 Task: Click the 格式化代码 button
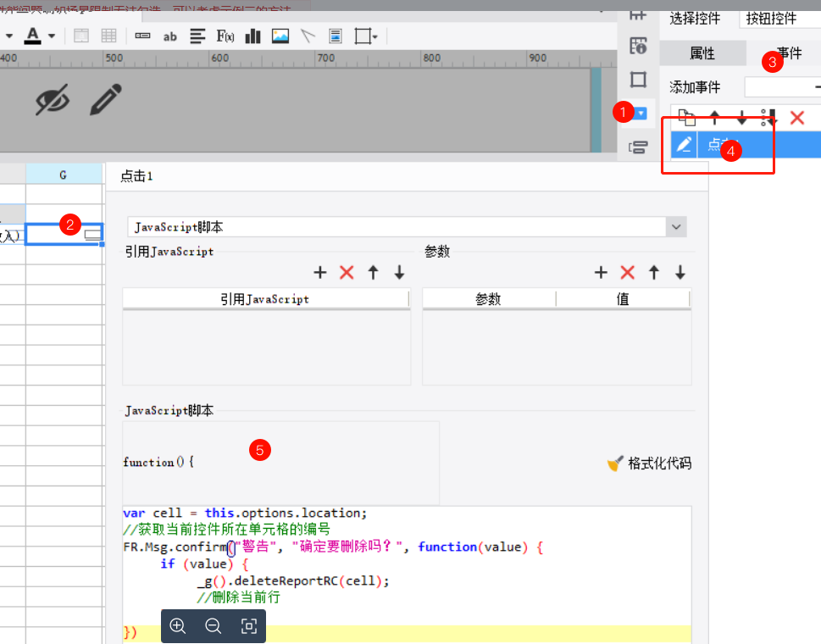(649, 463)
